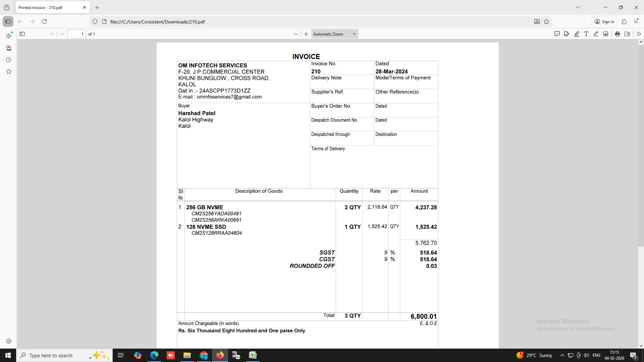Screen dimensions: 644x362
Task: Print the PDF document
Action: (618, 34)
